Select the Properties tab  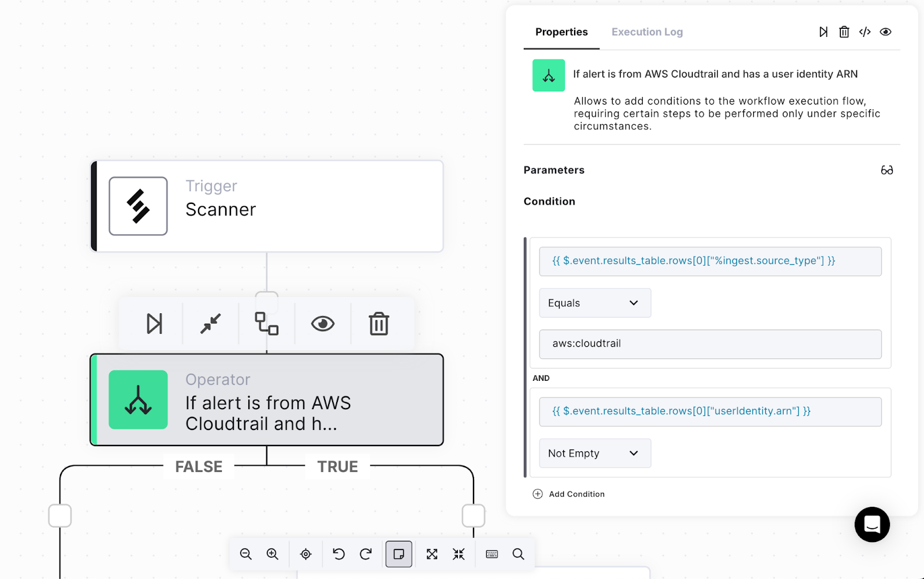pos(561,32)
